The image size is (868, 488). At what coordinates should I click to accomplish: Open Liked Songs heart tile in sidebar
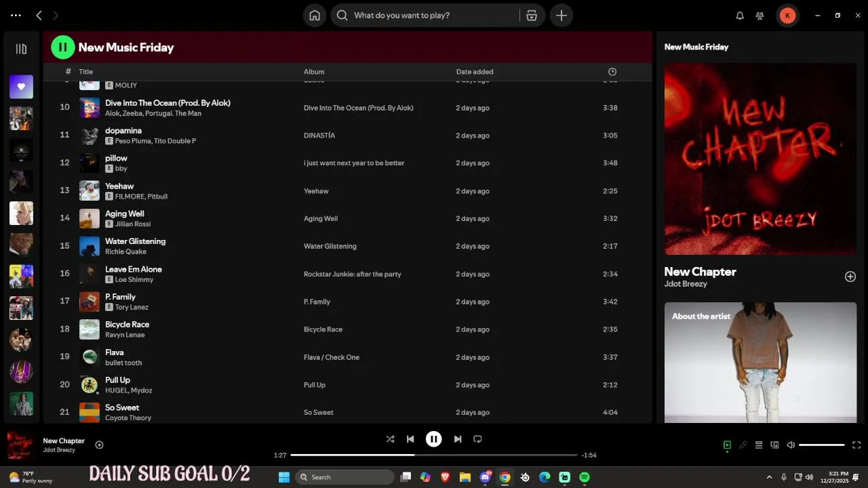pos(21,87)
